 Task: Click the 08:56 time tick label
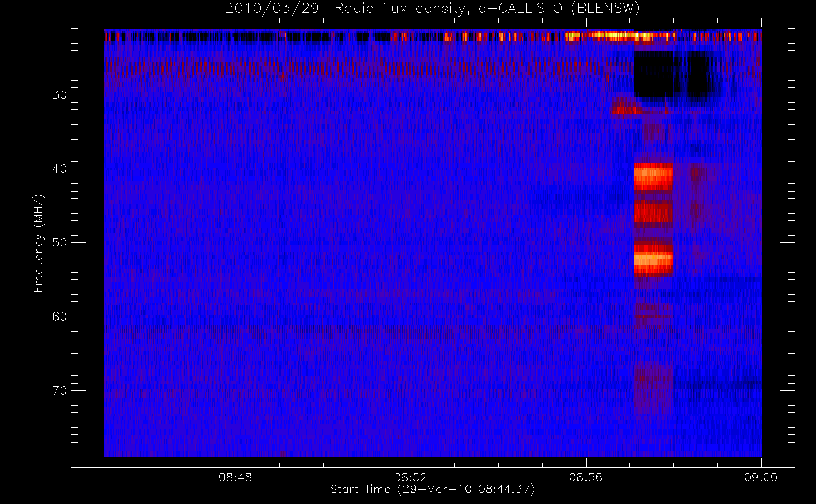(x=586, y=477)
